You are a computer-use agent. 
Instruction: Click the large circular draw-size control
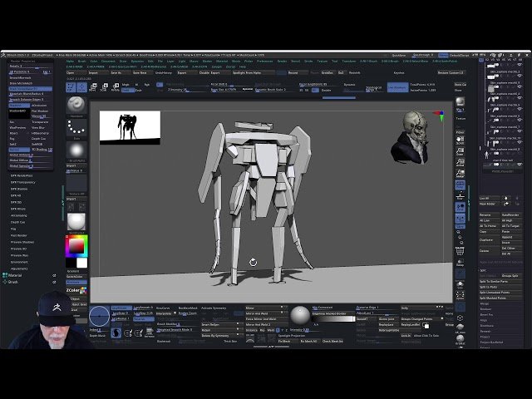coord(99,316)
